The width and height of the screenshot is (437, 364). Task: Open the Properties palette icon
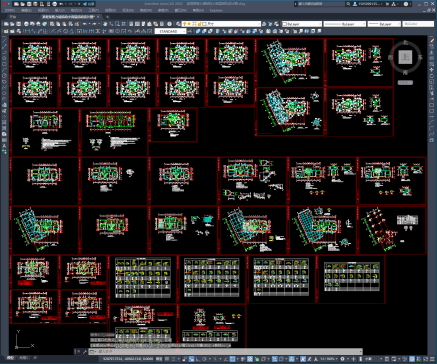[131, 24]
